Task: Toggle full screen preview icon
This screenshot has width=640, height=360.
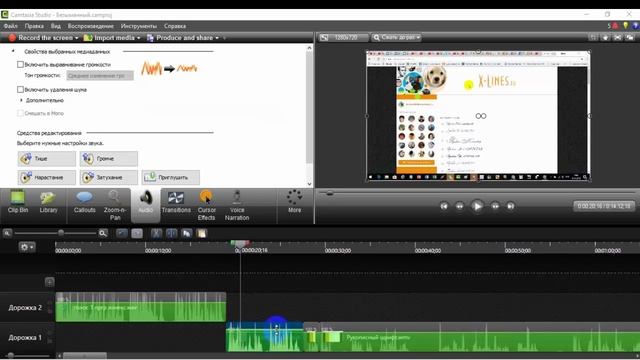Action: click(x=618, y=38)
